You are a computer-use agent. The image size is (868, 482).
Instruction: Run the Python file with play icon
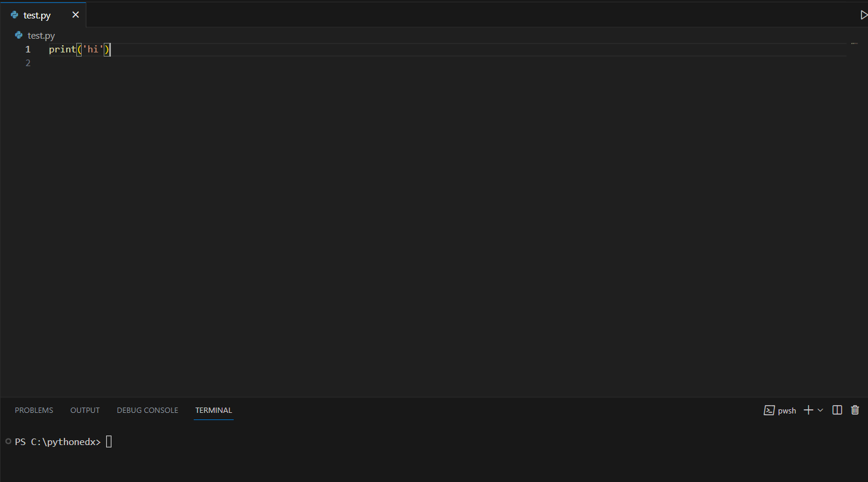[x=864, y=15]
